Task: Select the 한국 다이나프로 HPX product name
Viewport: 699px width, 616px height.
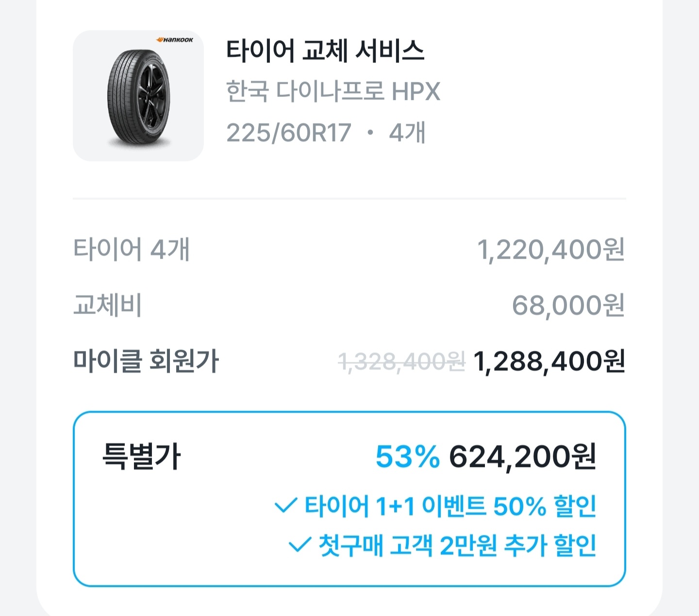Action: tap(333, 91)
